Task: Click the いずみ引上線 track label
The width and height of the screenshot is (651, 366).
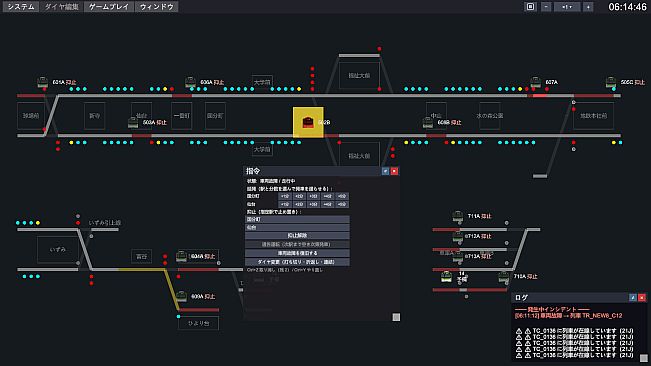Action: click(x=105, y=223)
